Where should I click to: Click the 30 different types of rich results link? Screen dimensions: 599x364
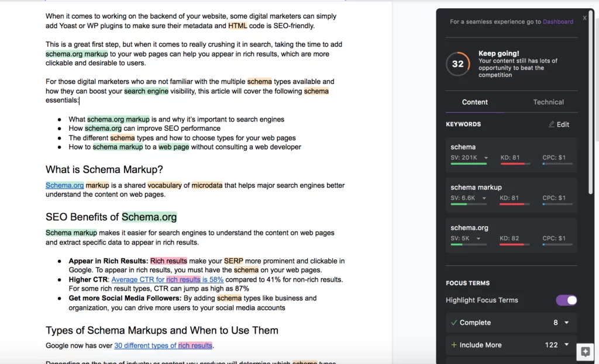163,345
